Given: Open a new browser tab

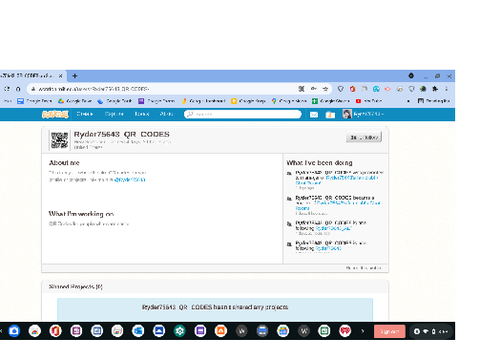Looking at the screenshot, I should (x=75, y=76).
